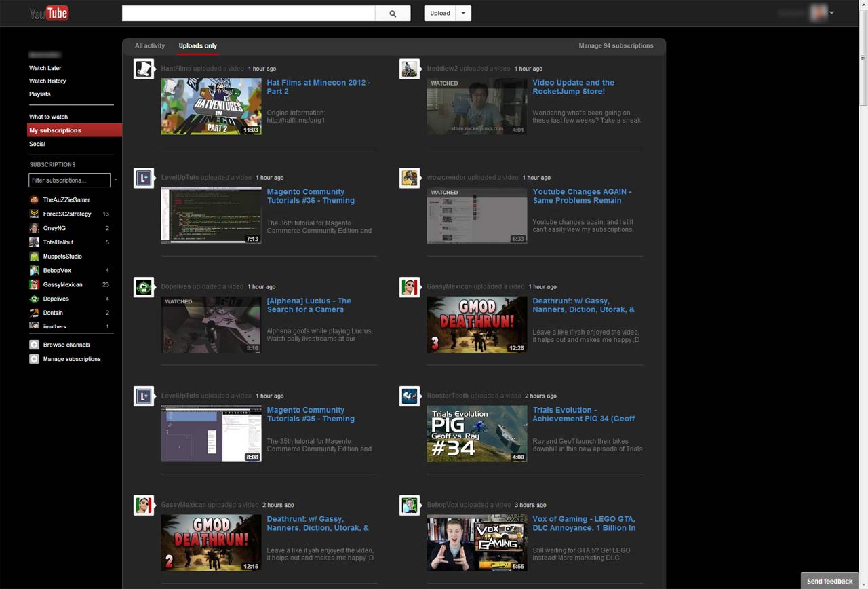Open Social in sidebar
The width and height of the screenshot is (868, 589).
coord(37,144)
